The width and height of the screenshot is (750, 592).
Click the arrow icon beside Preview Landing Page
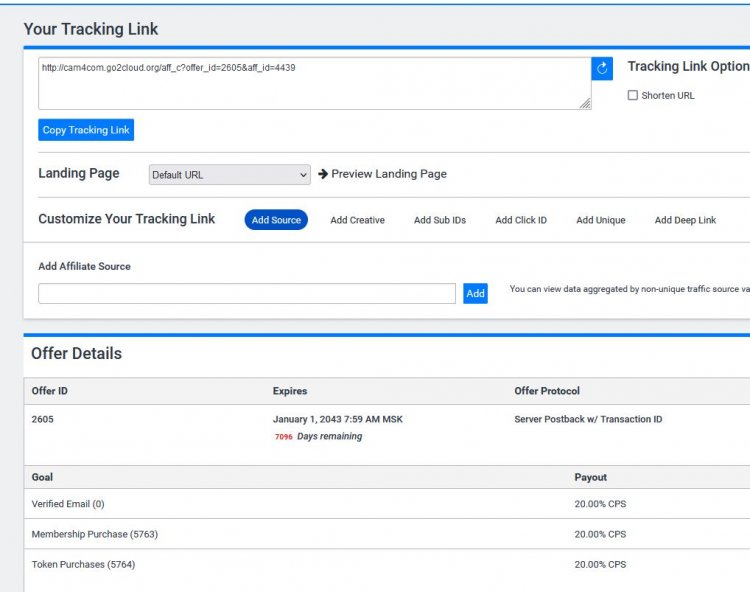click(x=323, y=174)
